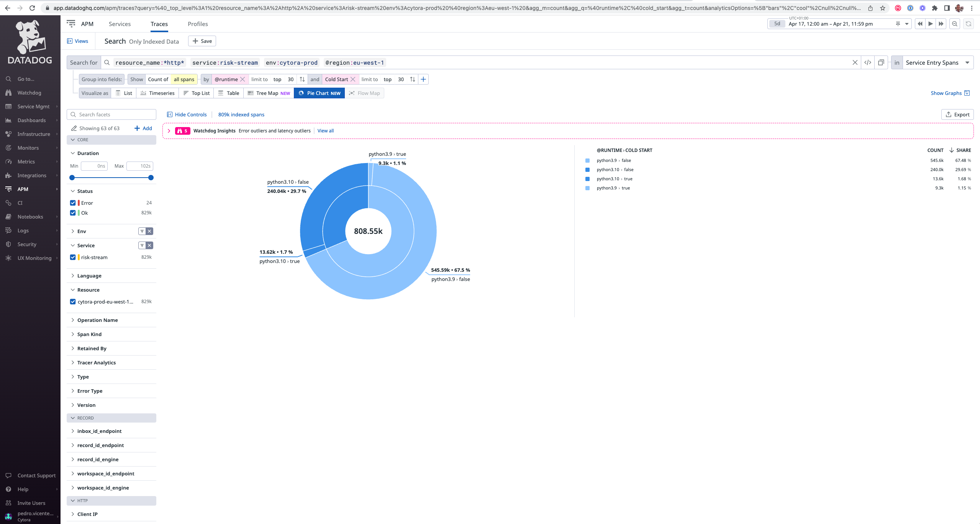This screenshot has height=524, width=980.
Task: Reverse sort order for @runtime limit
Action: [302, 79]
